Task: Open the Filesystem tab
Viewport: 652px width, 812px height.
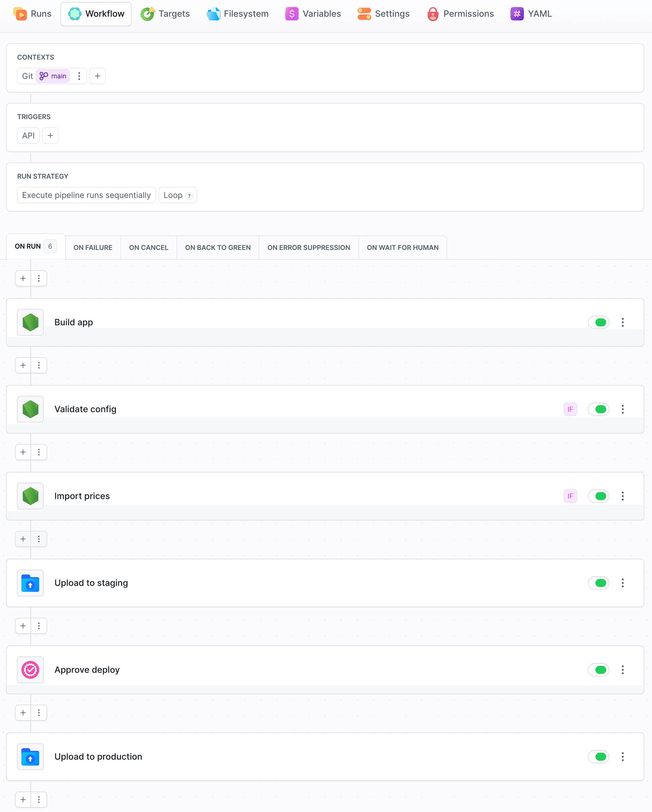Action: (238, 14)
